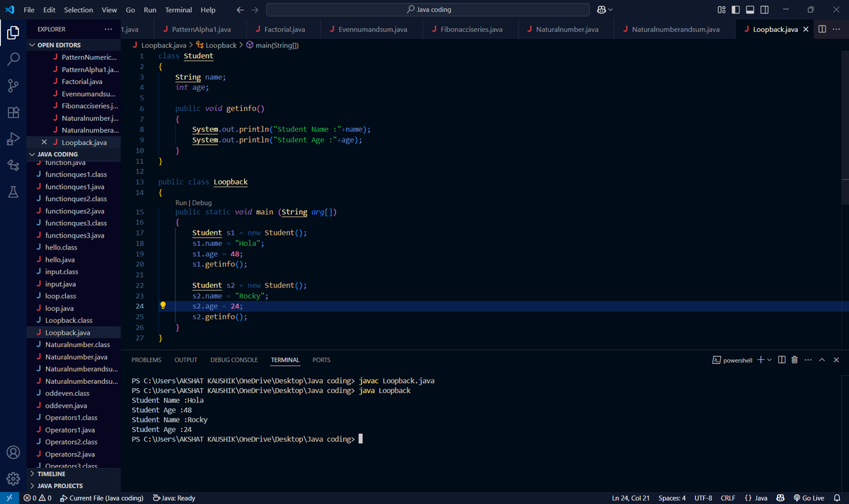Open the Selection menu

pos(78,10)
